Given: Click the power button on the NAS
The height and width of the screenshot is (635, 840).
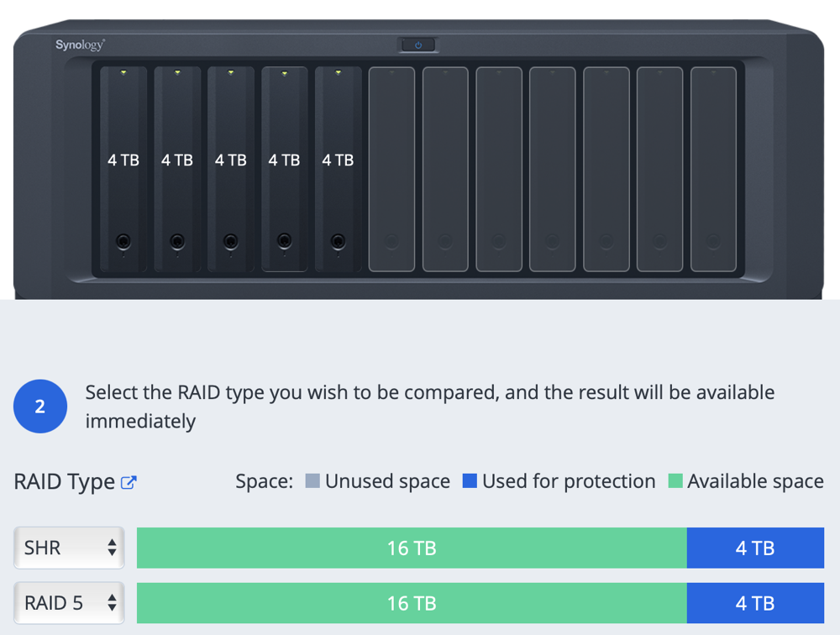Looking at the screenshot, I should click(418, 45).
